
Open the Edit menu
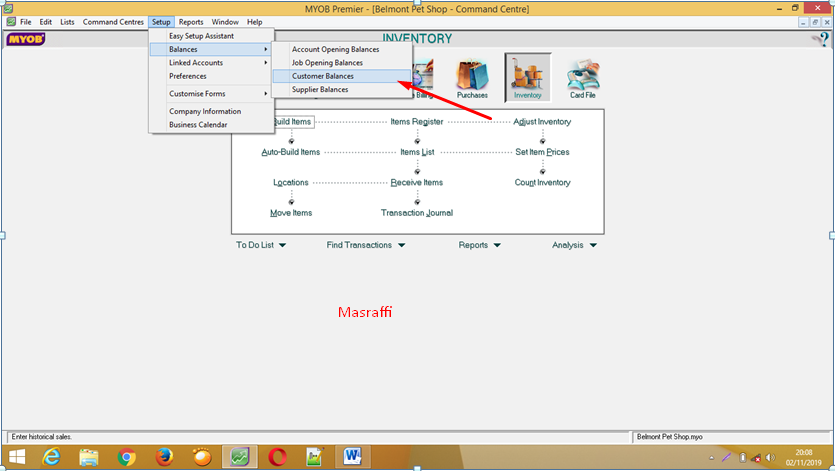pyautogui.click(x=46, y=22)
